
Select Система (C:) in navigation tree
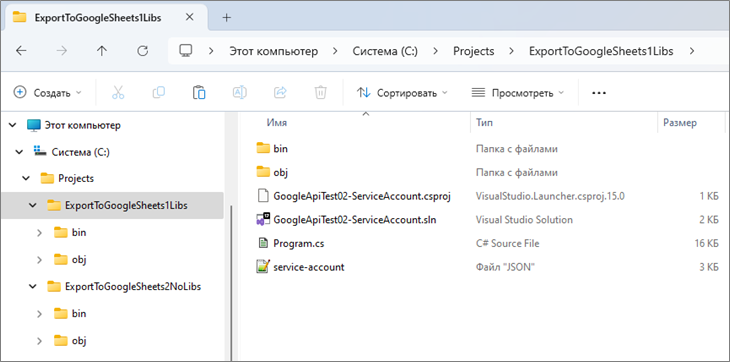81,152
